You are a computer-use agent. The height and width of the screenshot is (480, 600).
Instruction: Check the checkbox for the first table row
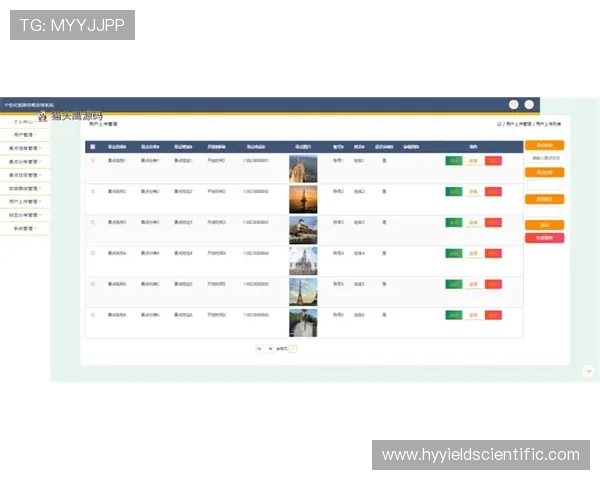pos(93,160)
